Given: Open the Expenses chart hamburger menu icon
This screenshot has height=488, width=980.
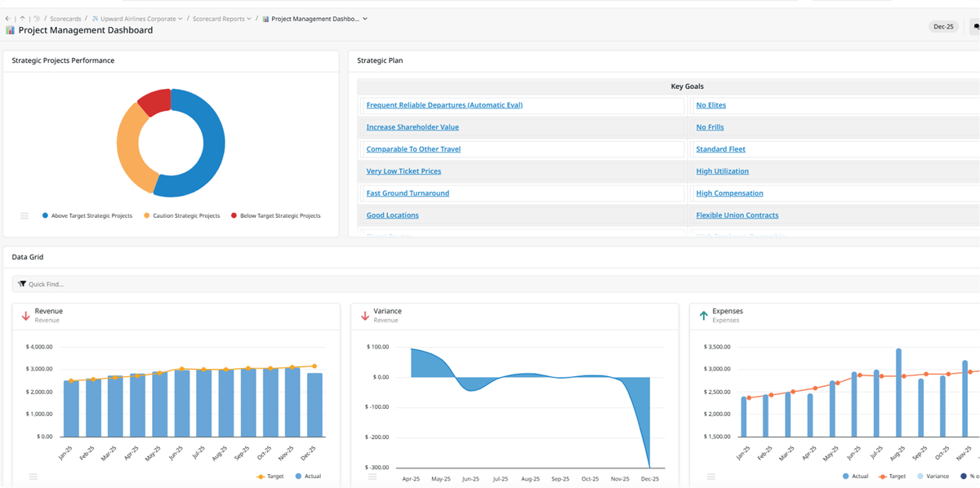Looking at the screenshot, I should pos(711,477).
